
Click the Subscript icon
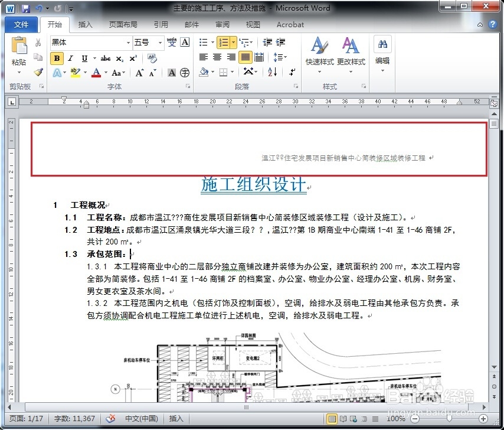point(120,58)
